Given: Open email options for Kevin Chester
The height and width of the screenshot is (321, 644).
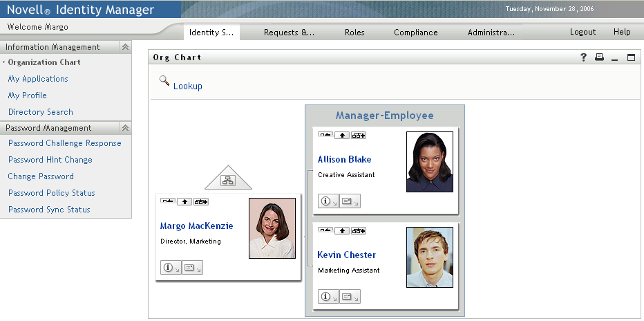Looking at the screenshot, I should [x=350, y=296].
